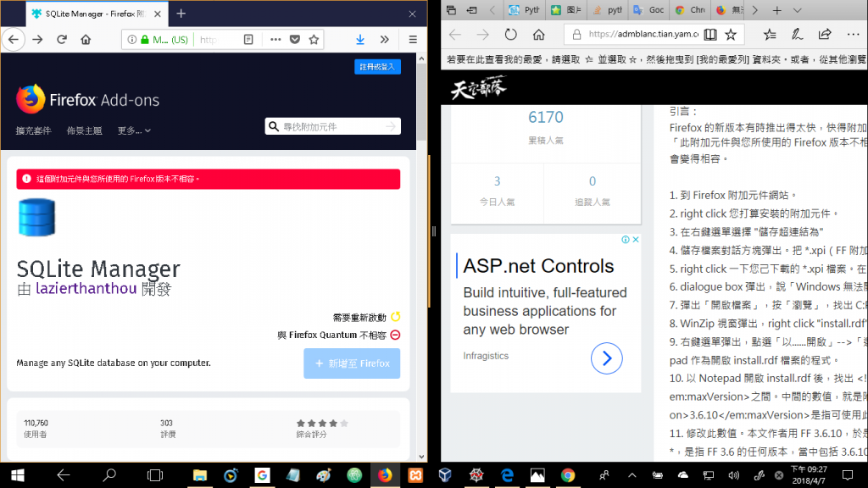Show Firefox downloads arrow panel
Screen dimensions: 868x488
[360, 40]
